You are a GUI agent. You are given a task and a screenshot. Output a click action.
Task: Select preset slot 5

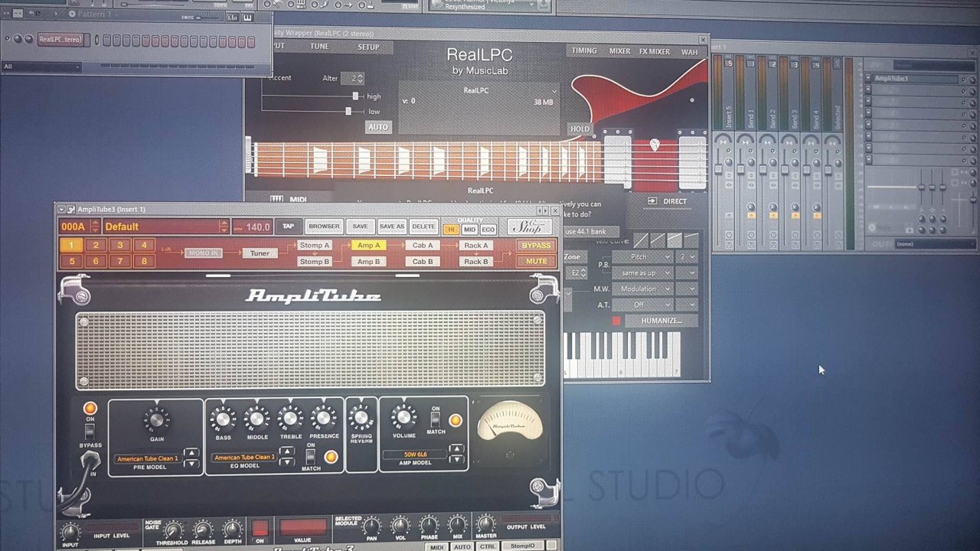coord(71,261)
